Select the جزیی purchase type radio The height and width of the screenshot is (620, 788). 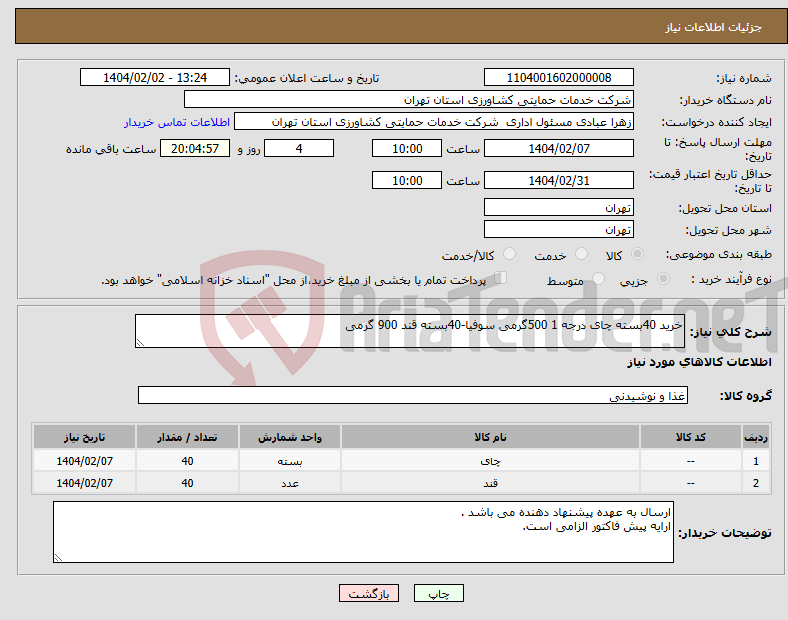click(663, 279)
